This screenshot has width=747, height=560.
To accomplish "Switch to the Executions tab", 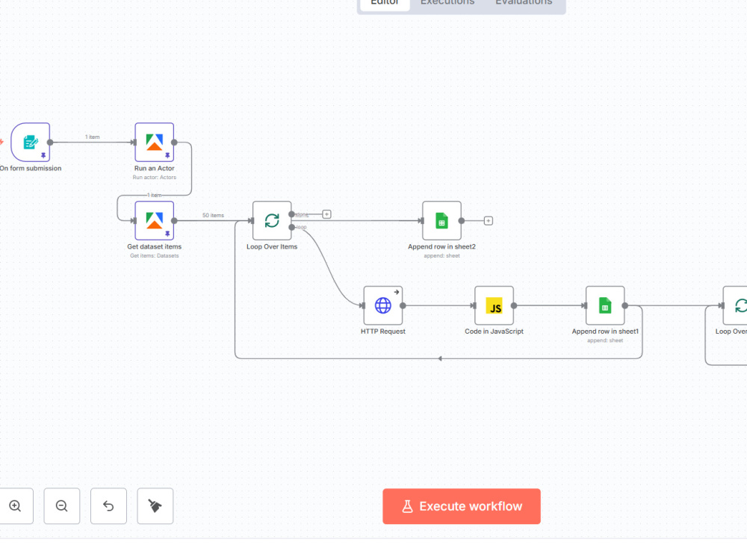I will [447, 3].
